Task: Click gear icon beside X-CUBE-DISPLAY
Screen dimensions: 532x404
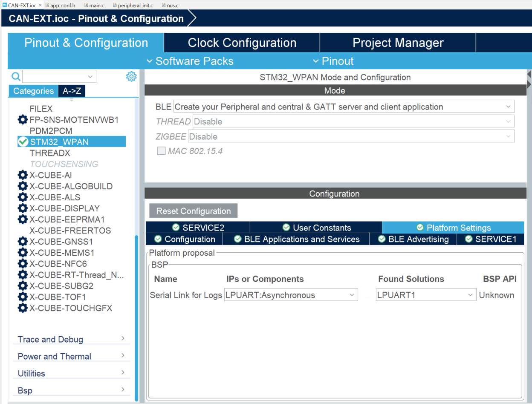Action: click(x=23, y=208)
